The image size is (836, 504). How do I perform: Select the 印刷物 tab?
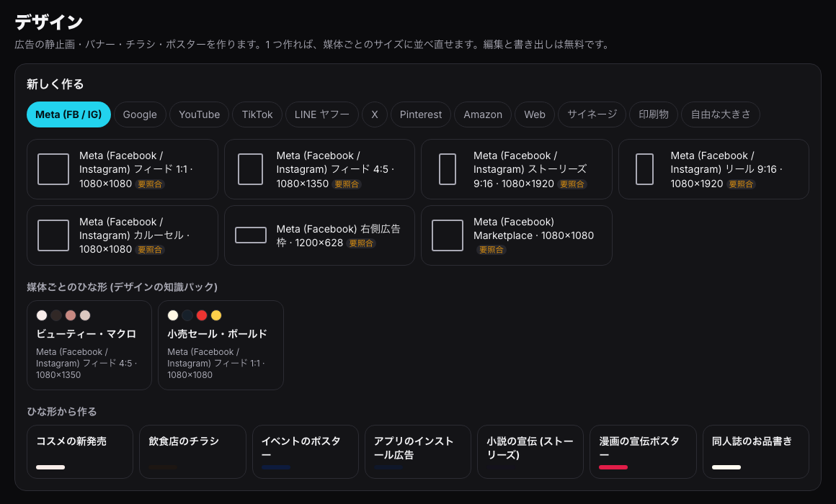[653, 114]
